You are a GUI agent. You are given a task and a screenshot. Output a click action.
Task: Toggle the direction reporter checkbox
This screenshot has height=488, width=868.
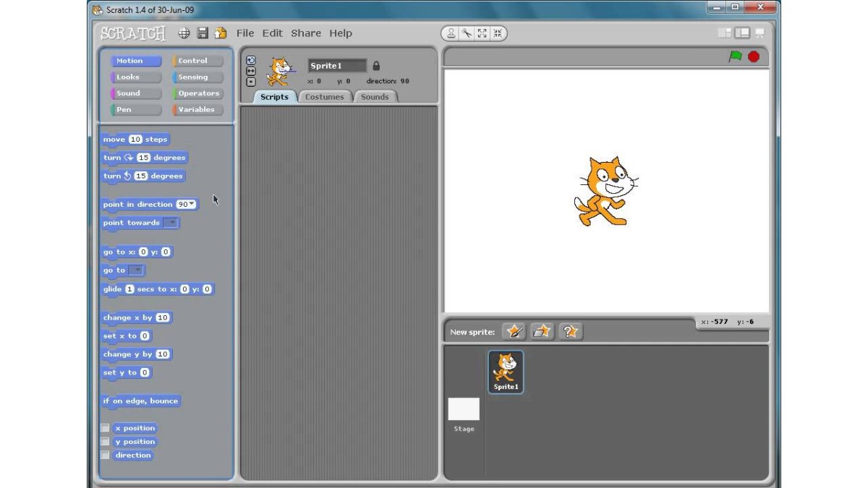tap(106, 455)
